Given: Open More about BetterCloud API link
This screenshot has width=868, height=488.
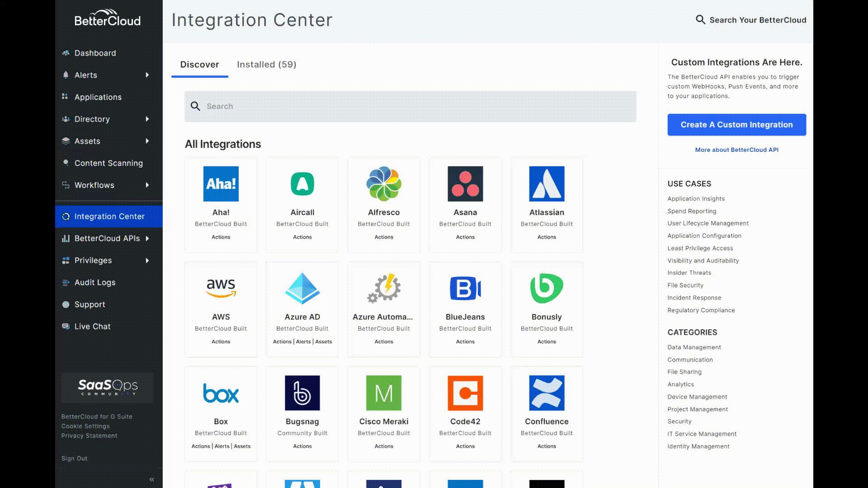Looking at the screenshot, I should [737, 150].
